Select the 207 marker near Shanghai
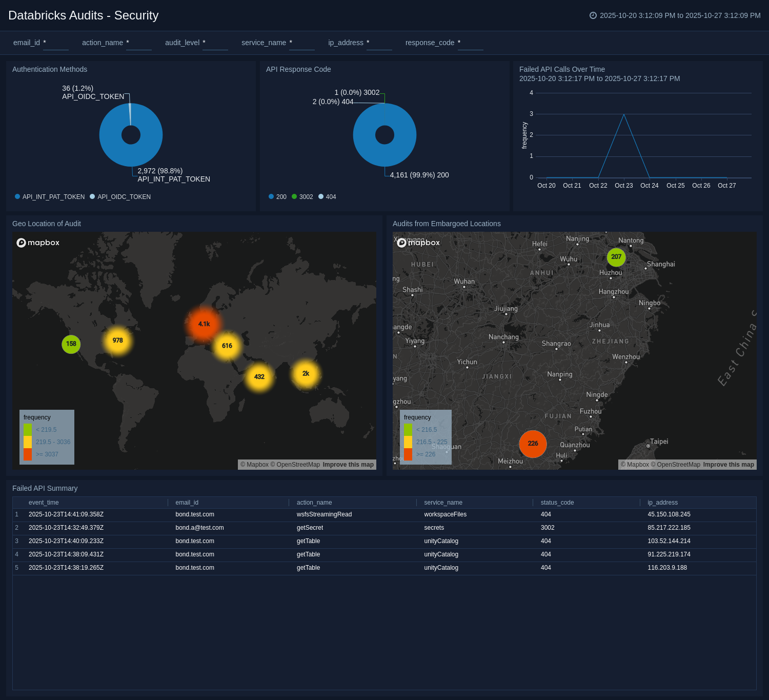 click(x=616, y=257)
